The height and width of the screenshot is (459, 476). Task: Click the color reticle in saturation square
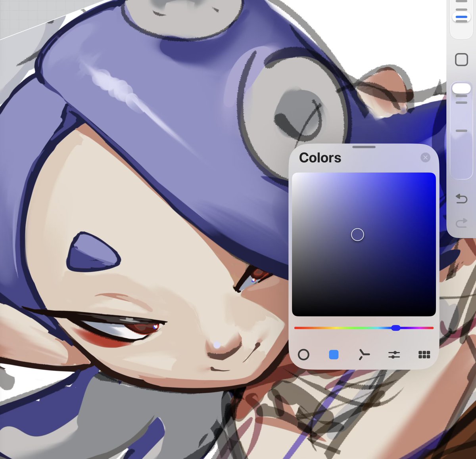coord(357,235)
